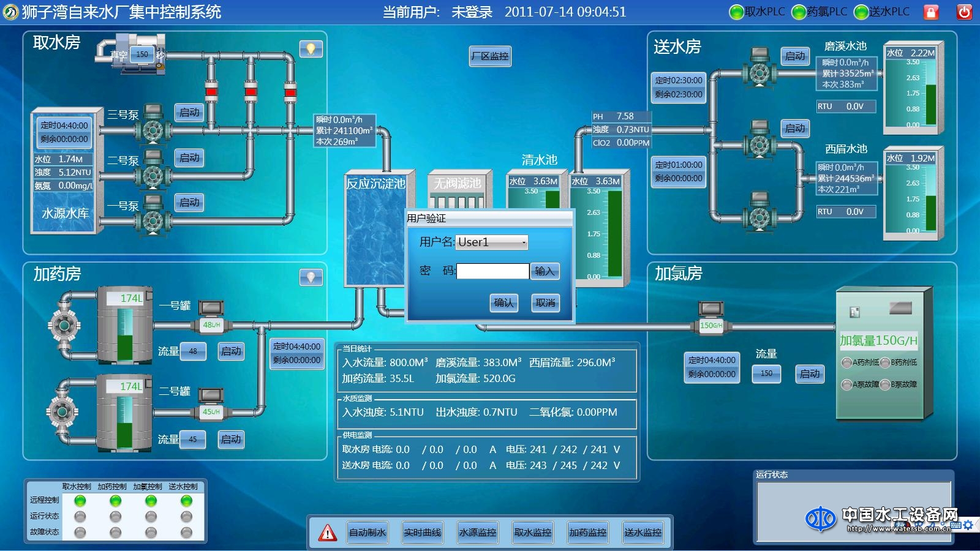Click 确认 in the 用户验证 dialog

click(503, 302)
